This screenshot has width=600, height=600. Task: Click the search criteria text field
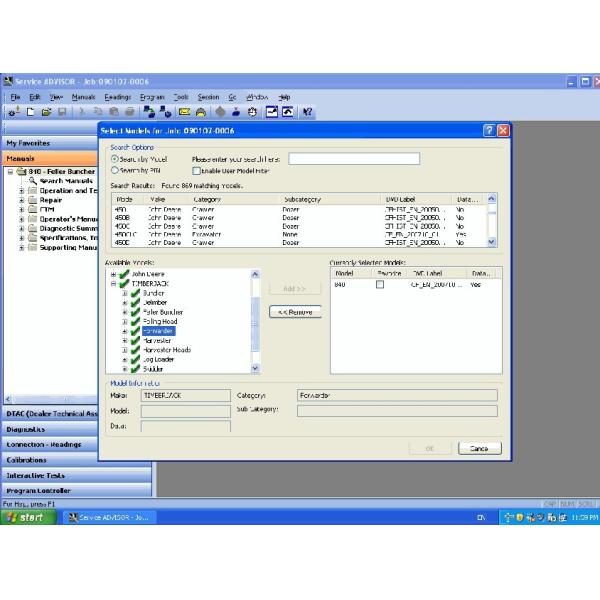pos(354,158)
